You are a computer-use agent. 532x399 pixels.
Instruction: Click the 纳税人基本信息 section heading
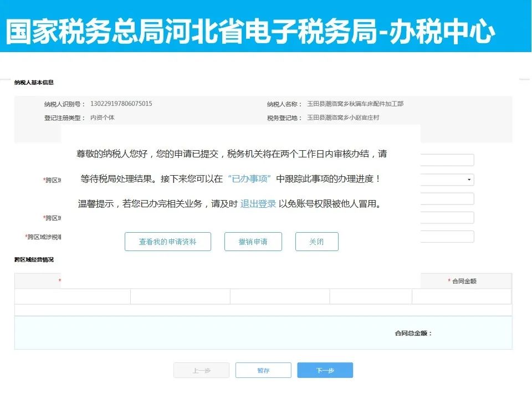click(x=34, y=82)
